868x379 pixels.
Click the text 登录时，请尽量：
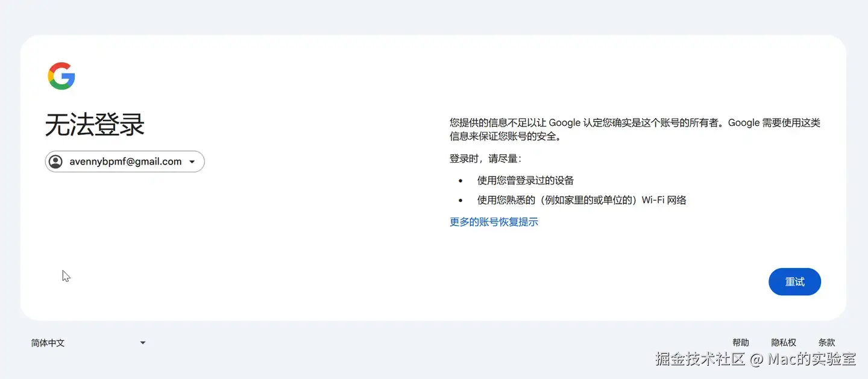pos(485,158)
